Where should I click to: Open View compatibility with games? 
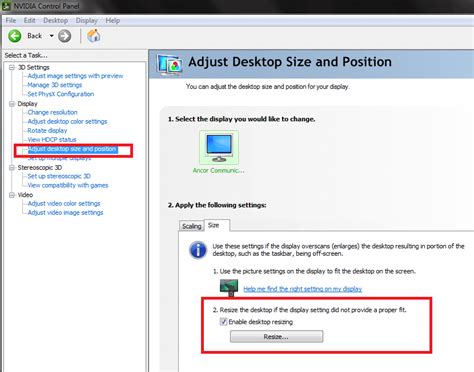click(68, 185)
